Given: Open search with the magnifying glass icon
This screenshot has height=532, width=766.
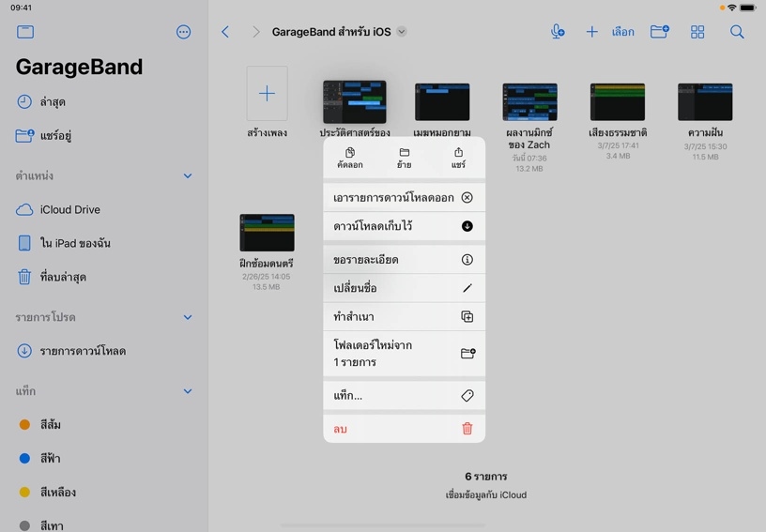Looking at the screenshot, I should (737, 32).
